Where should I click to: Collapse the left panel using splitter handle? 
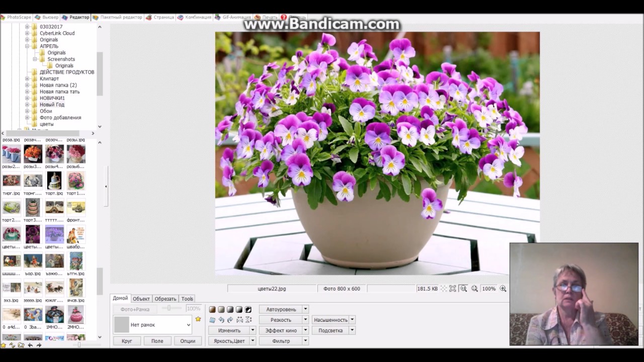pyautogui.click(x=106, y=187)
